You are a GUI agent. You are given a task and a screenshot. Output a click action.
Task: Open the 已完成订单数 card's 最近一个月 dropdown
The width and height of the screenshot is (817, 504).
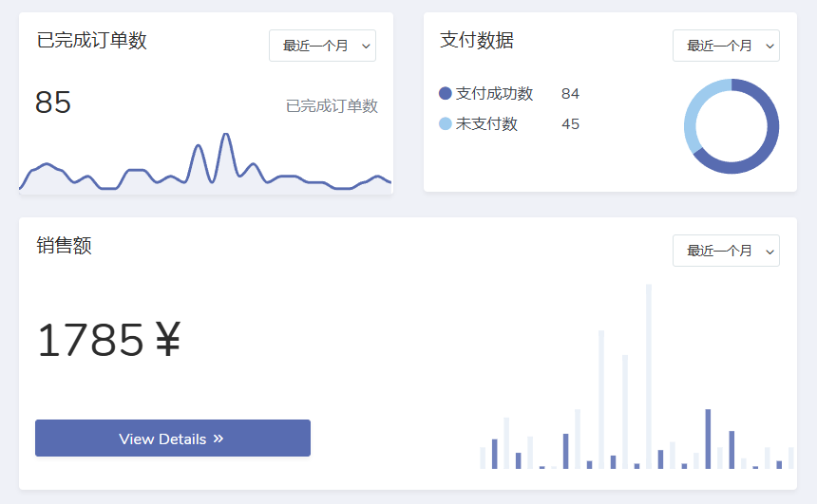pos(322,46)
